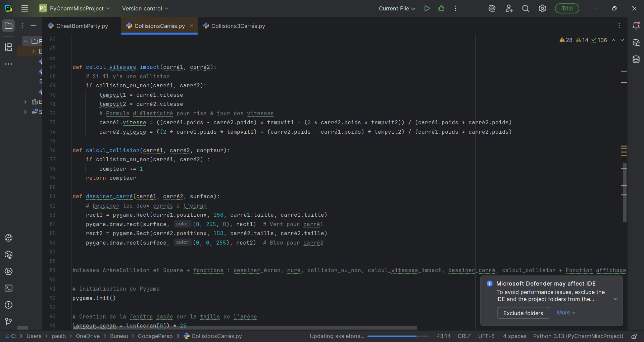Click the 136 typos indicator
Screen dimensions: 644x342
599,40
